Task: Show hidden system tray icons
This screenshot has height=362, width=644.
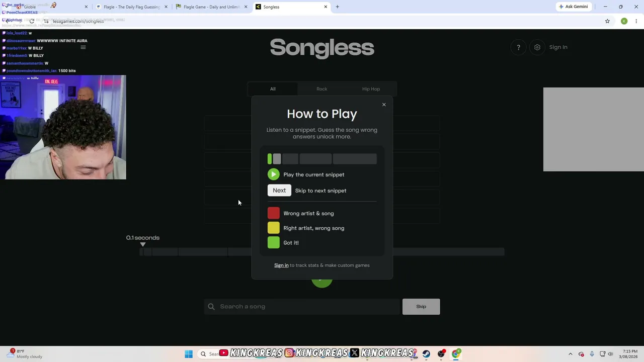Action: click(x=570, y=354)
